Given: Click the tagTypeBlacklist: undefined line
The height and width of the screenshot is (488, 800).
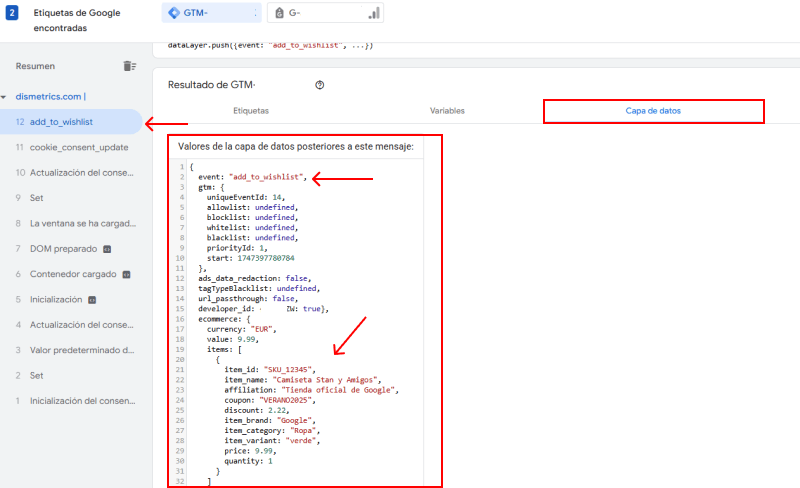Looking at the screenshot, I should pyautogui.click(x=259, y=289).
